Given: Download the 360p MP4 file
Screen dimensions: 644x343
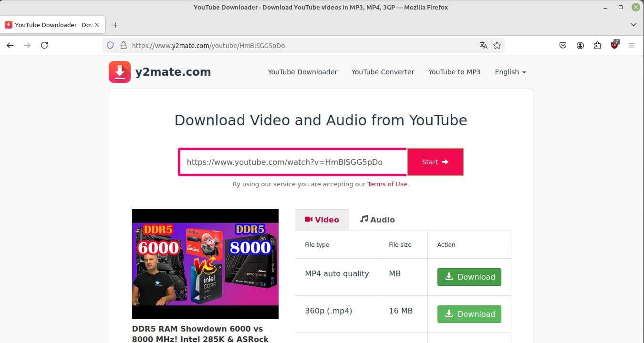Looking at the screenshot, I should click(x=469, y=314).
